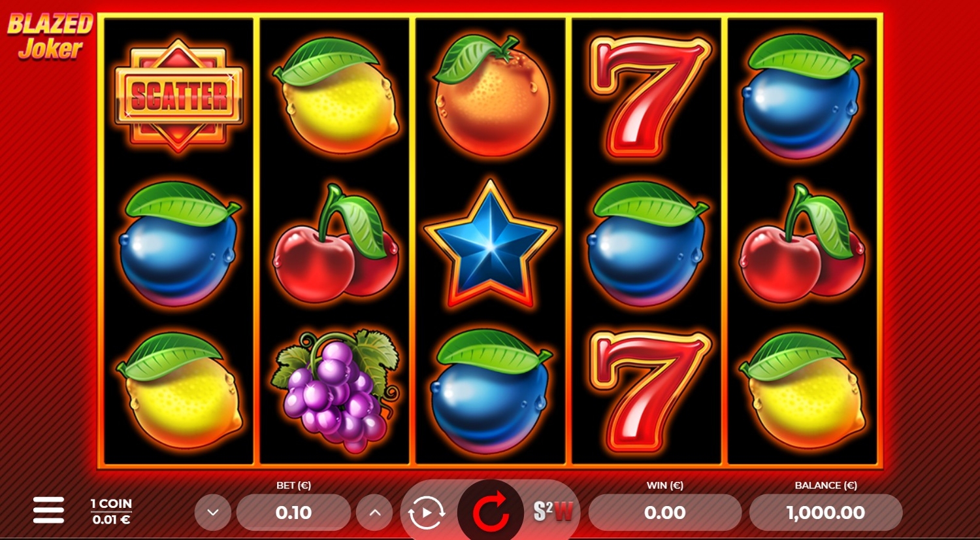The width and height of the screenshot is (980, 540).
Task: Spin the reels with the red arrow
Action: [491, 513]
